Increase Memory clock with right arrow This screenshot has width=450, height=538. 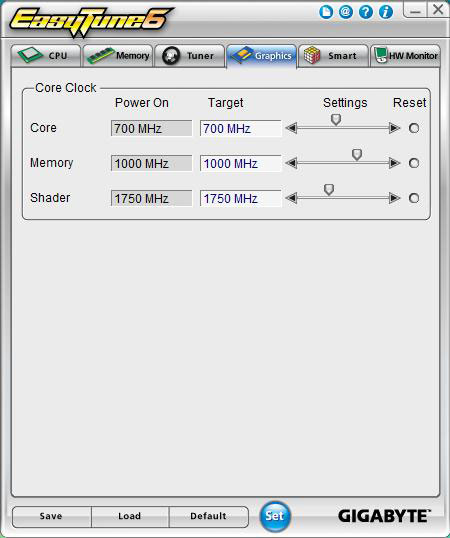[394, 163]
